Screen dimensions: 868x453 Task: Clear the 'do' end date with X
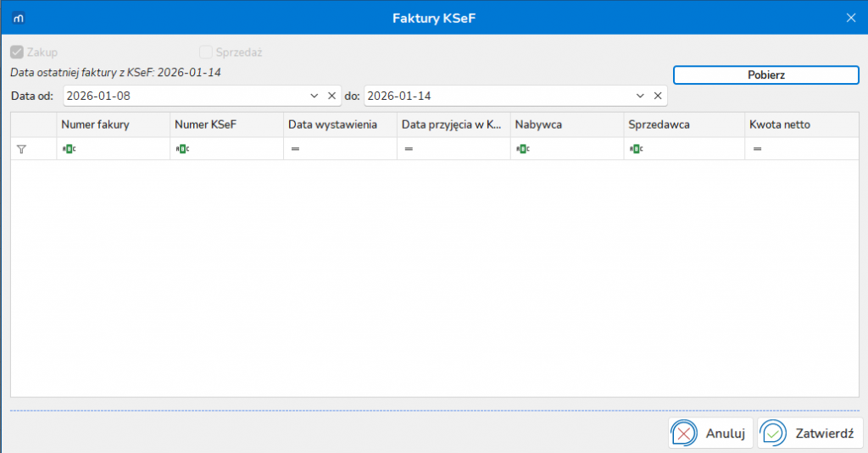657,96
